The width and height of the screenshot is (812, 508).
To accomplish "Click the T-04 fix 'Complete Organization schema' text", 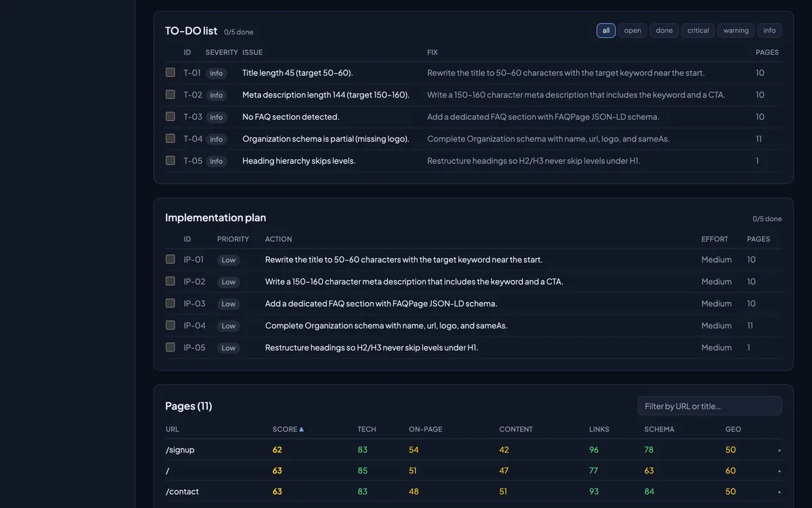I will (549, 139).
